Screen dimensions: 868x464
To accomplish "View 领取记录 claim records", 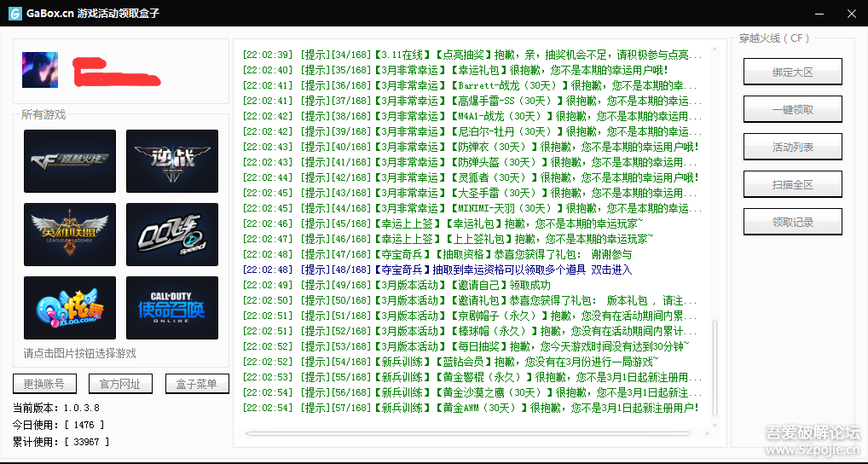I will click(793, 222).
